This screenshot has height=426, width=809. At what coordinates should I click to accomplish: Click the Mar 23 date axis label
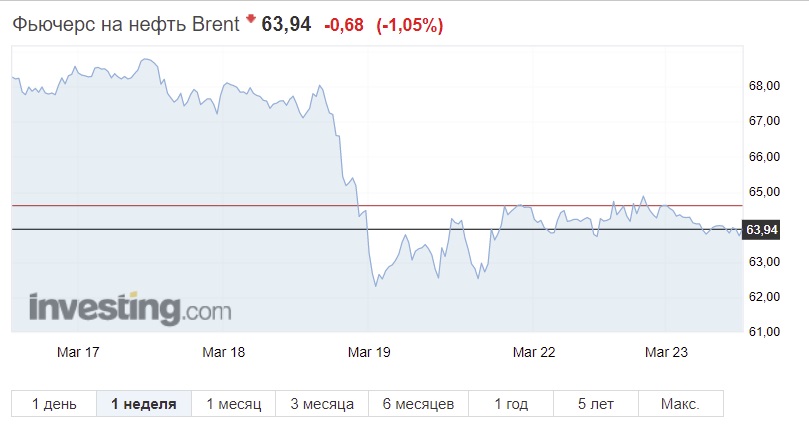[x=666, y=352]
